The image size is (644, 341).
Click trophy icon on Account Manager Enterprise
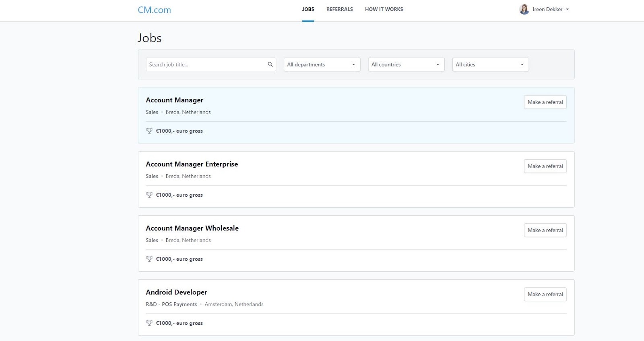pyautogui.click(x=149, y=195)
